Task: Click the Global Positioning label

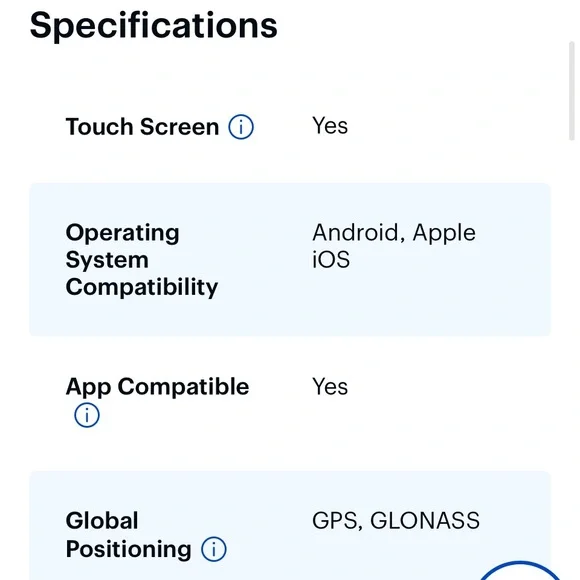Action: (x=128, y=535)
